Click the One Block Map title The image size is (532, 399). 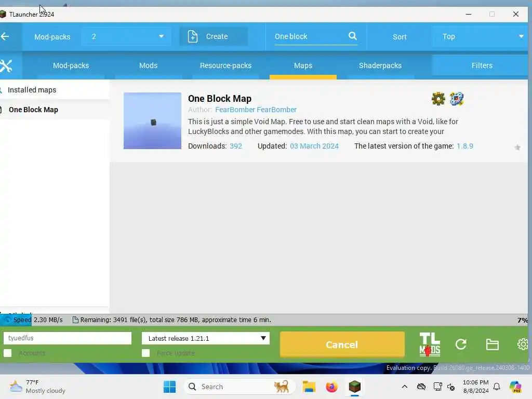[220, 99]
